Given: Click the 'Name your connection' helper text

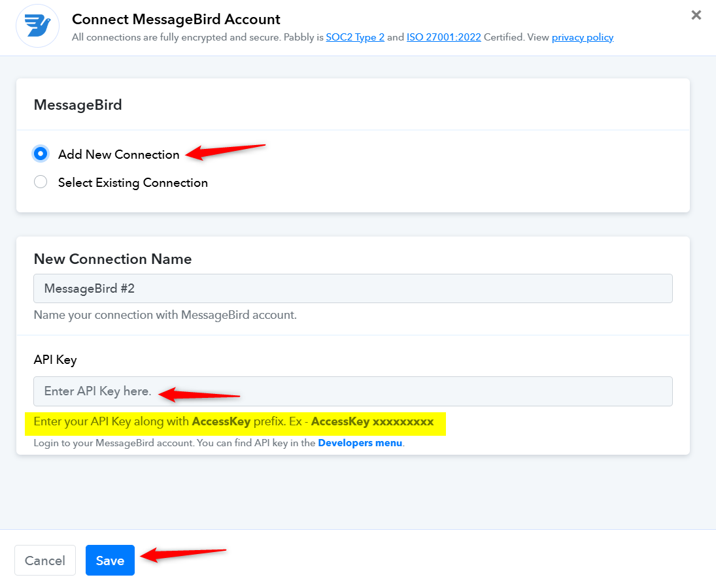Looking at the screenshot, I should pos(165,315).
